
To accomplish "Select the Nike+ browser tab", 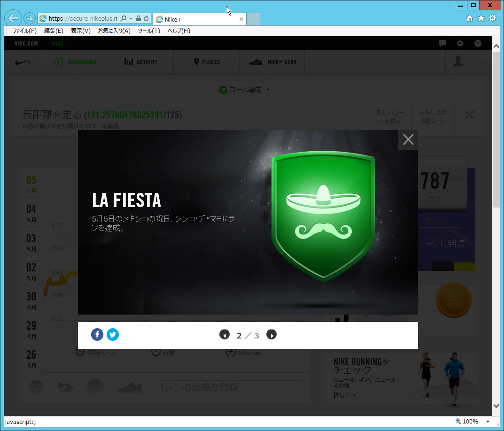I will [199, 19].
